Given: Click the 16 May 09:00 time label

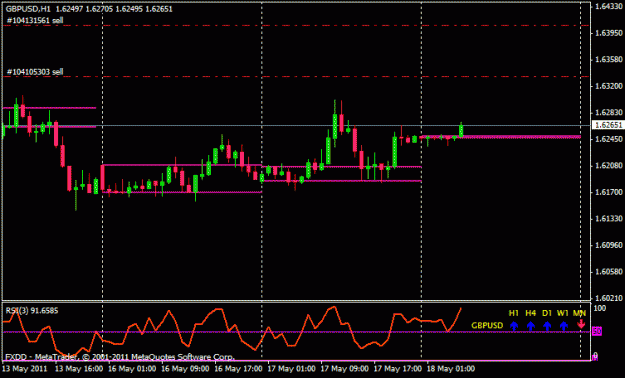Looking at the screenshot, I should [x=185, y=369].
